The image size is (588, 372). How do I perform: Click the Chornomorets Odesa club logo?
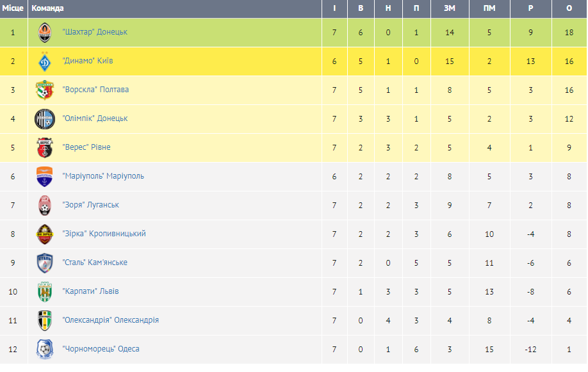coord(44,349)
